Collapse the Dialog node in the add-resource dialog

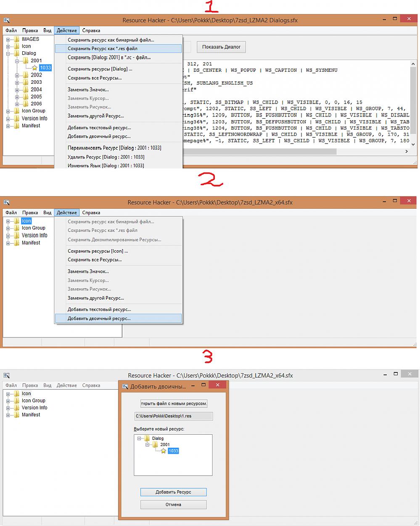[138, 439]
